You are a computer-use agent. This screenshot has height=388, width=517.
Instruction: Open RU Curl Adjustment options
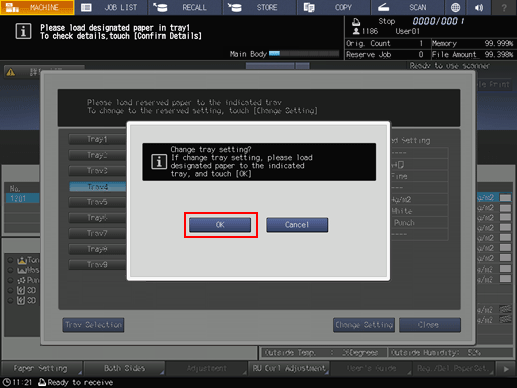click(289, 368)
